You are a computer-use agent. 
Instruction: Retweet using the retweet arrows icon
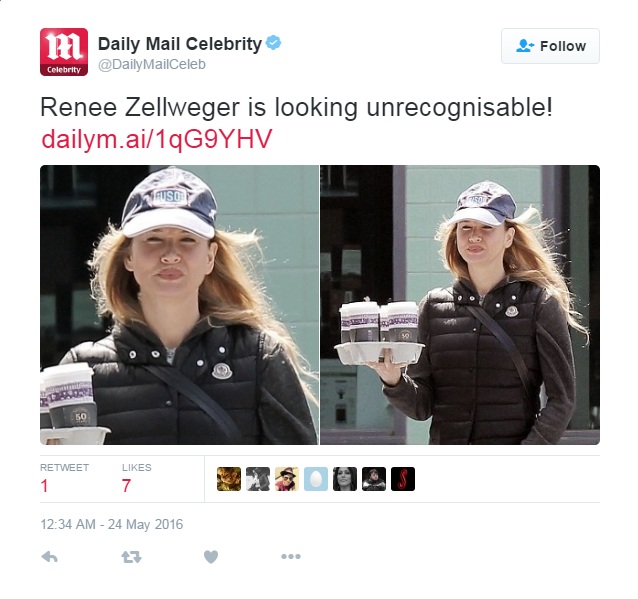point(131,556)
